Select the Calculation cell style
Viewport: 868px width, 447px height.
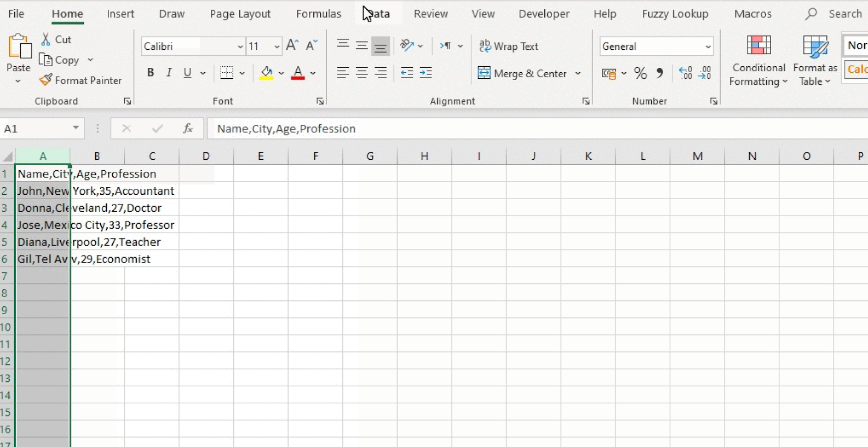(x=856, y=69)
